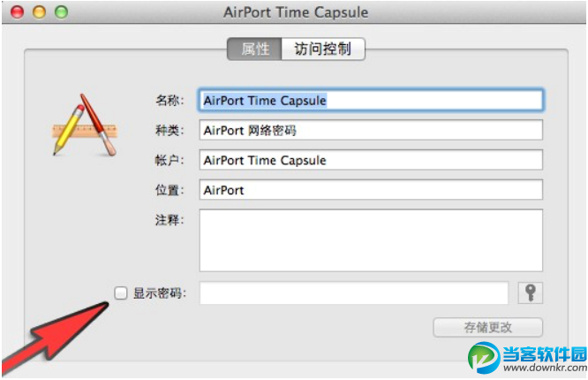Click inside the 注释 comments text area
The image size is (588, 380).
371,239
